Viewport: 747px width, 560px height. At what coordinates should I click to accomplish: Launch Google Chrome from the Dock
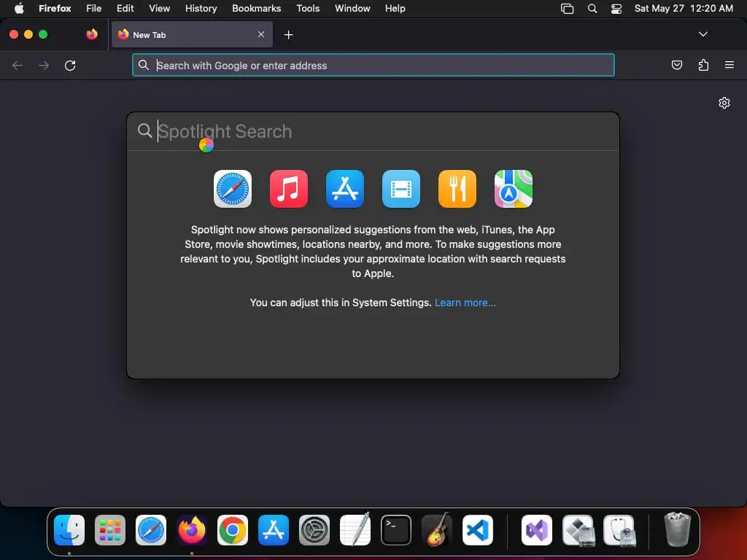[233, 530]
